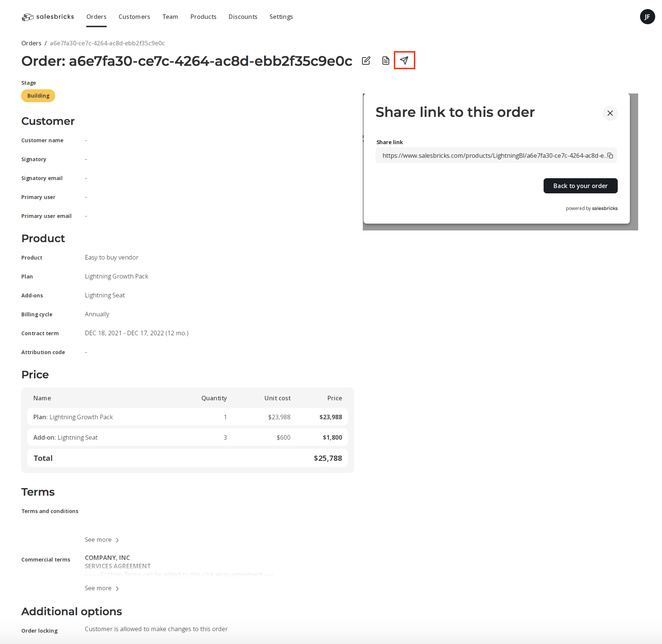This screenshot has width=662, height=644.
Task: Open the Settings tab
Action: coord(281,17)
